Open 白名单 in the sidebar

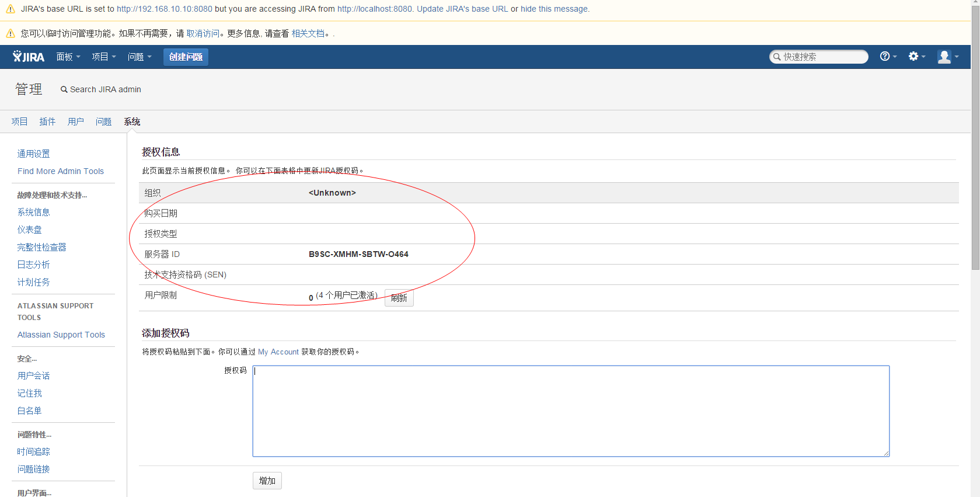29,411
